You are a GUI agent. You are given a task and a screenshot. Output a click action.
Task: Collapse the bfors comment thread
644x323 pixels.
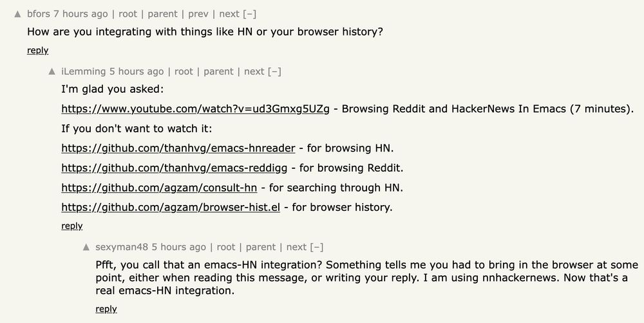(x=250, y=14)
